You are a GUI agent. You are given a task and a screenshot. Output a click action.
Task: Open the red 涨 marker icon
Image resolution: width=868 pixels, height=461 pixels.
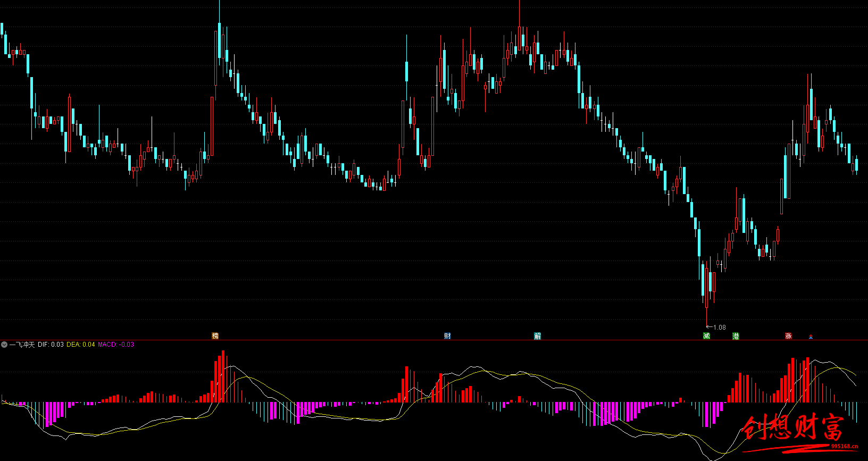(788, 336)
